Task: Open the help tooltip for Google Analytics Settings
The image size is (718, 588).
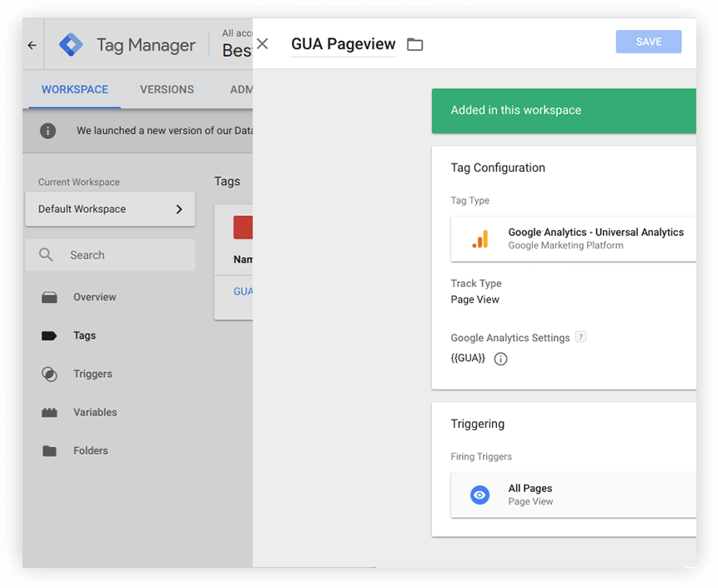Action: [x=580, y=337]
